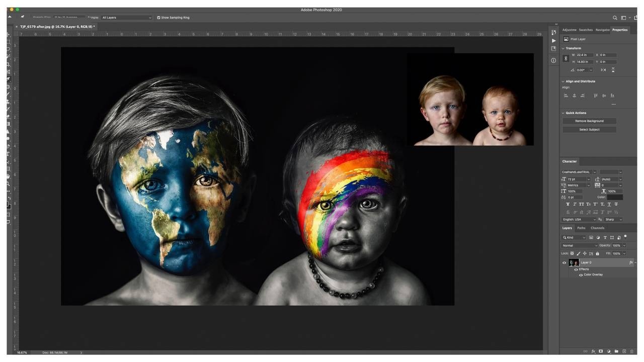This screenshot has height=362, width=644.
Task: Open the font size 72 pt dropdown
Action: (x=579, y=179)
